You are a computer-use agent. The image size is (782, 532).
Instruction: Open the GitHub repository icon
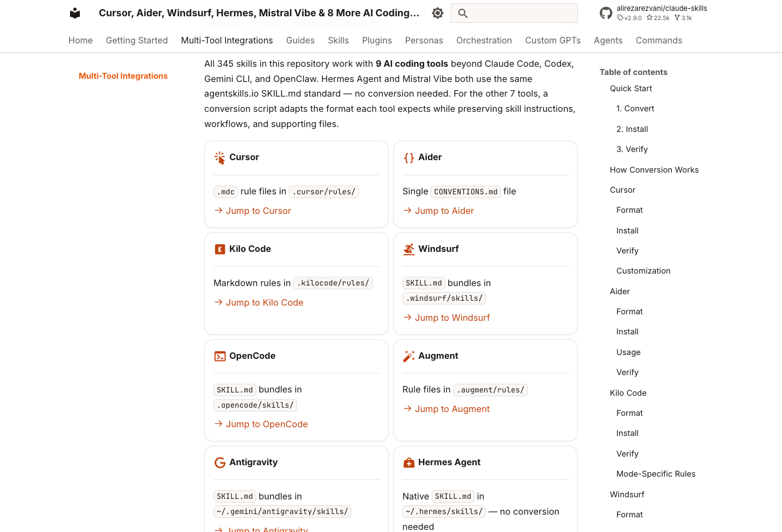pos(606,13)
